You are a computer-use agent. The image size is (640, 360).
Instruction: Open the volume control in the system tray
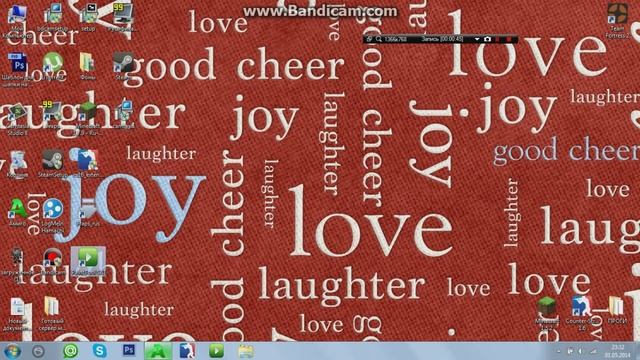(580, 351)
